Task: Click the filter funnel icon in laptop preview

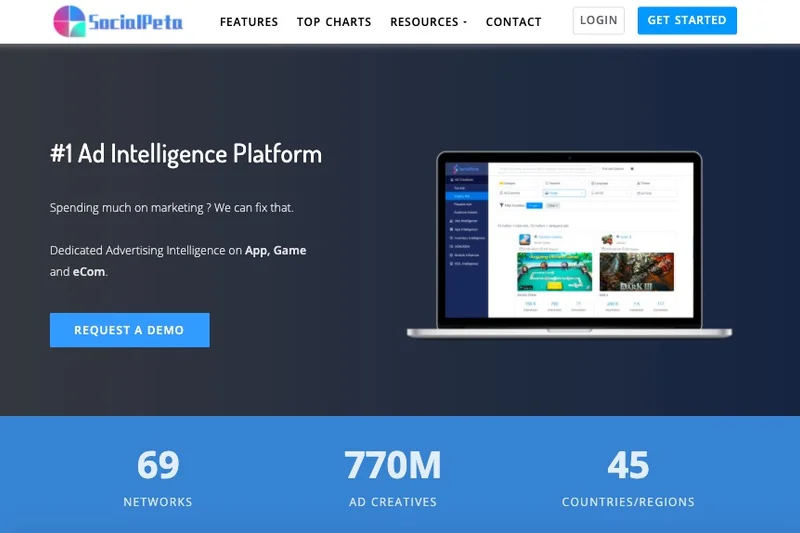Action: coord(501,205)
